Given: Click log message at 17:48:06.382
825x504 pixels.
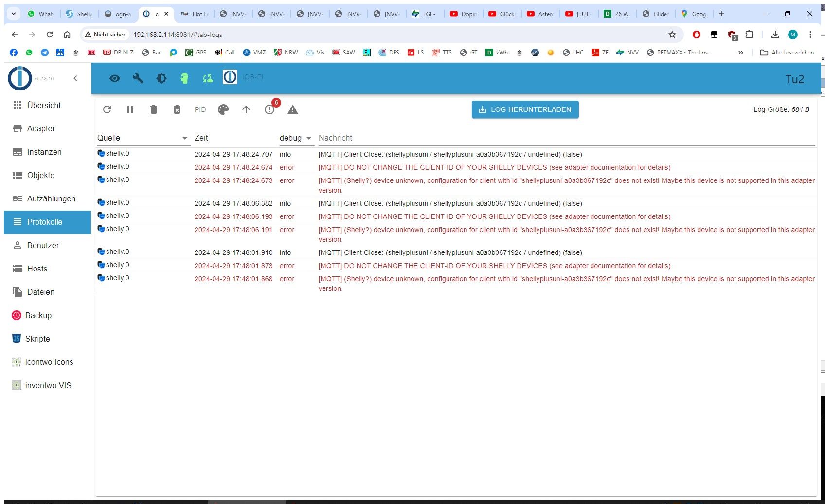Looking at the screenshot, I should (x=450, y=203).
